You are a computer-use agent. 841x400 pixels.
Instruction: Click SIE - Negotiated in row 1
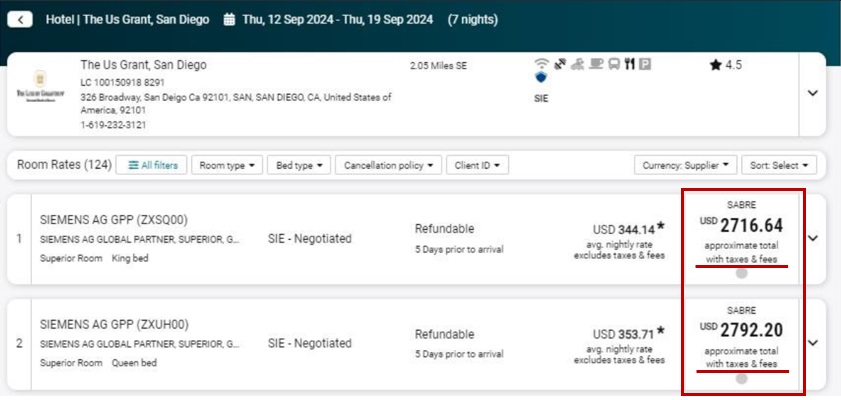309,238
